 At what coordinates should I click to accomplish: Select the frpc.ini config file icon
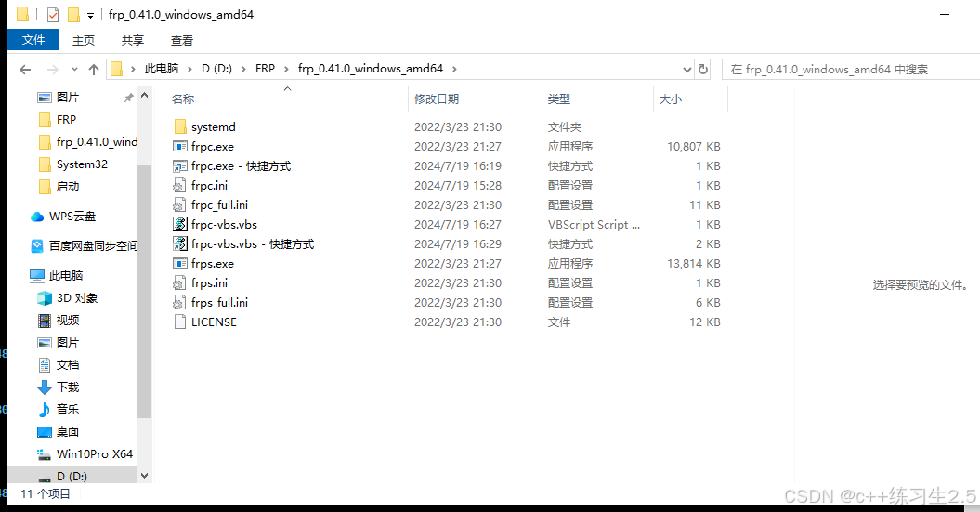(x=180, y=186)
